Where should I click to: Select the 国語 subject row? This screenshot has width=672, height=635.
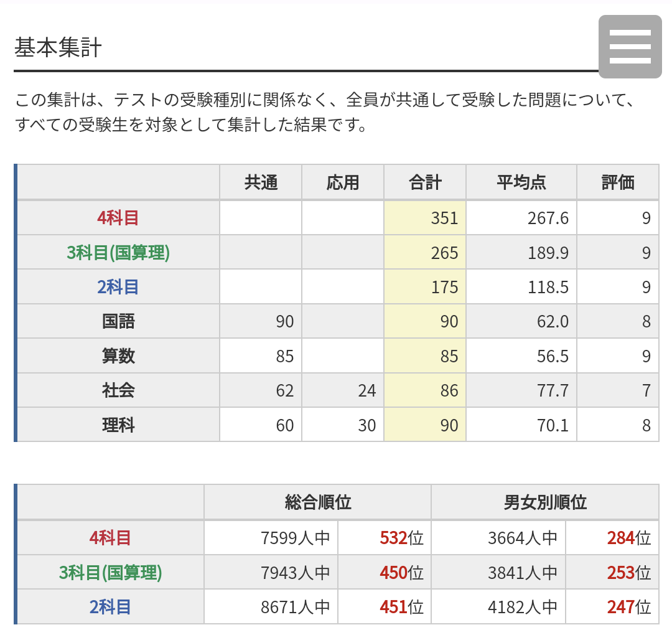(118, 321)
